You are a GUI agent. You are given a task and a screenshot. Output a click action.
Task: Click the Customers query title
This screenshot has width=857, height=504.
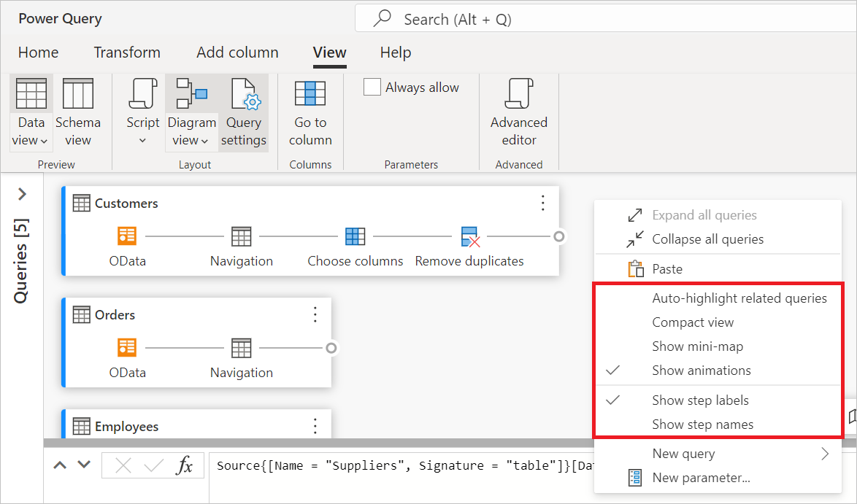point(126,203)
